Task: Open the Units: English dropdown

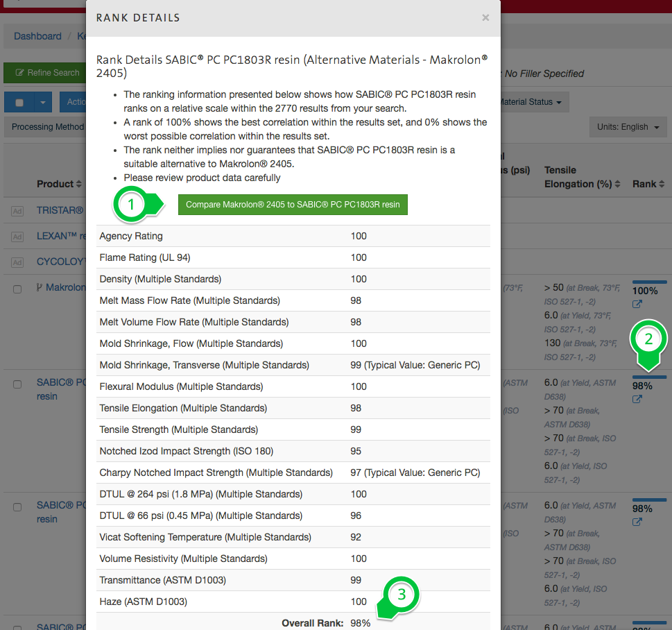Action: tap(628, 127)
